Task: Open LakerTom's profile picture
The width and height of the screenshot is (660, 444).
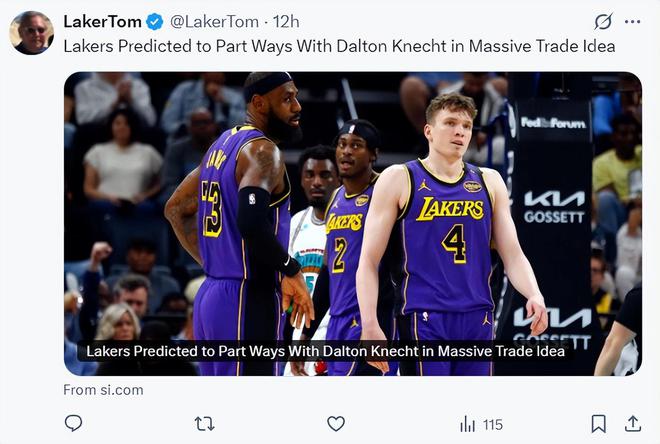Action: click(x=32, y=32)
